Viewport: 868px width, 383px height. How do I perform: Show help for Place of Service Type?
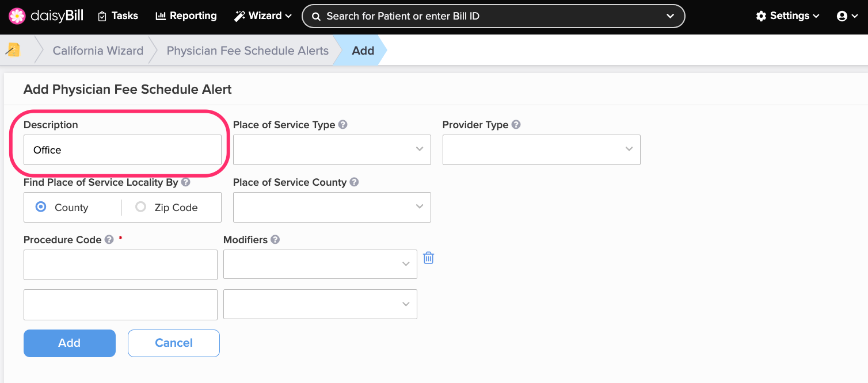point(343,124)
